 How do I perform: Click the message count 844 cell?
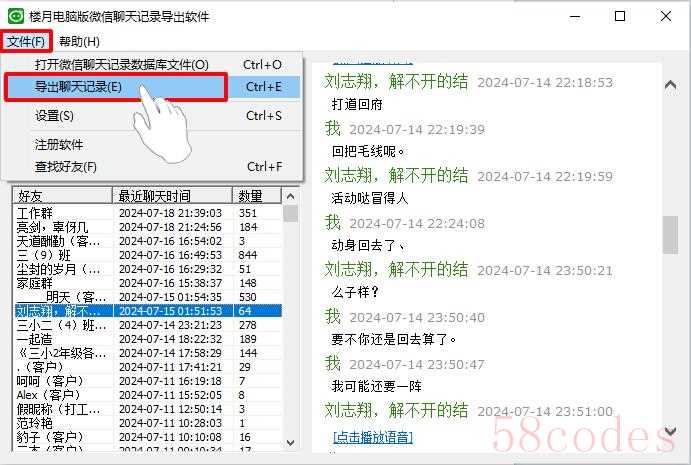click(x=248, y=255)
